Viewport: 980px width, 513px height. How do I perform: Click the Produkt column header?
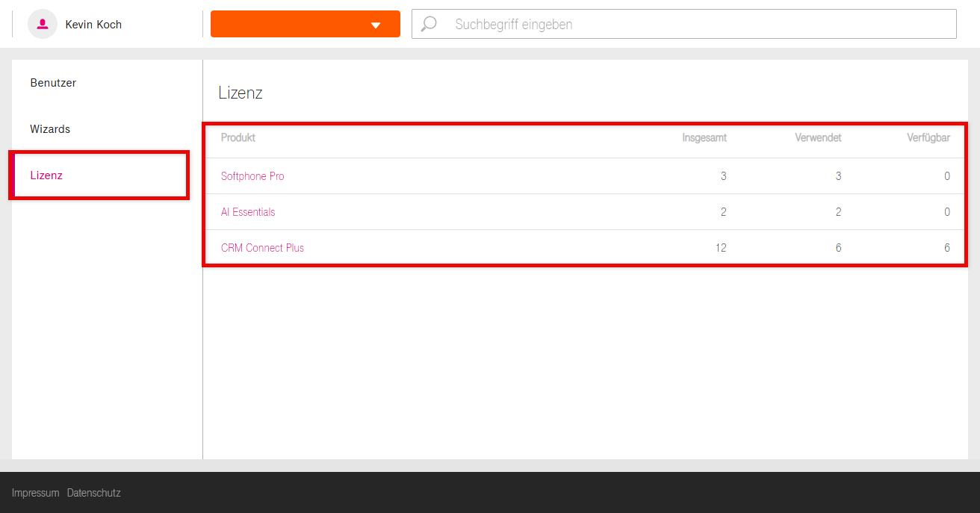[238, 137]
